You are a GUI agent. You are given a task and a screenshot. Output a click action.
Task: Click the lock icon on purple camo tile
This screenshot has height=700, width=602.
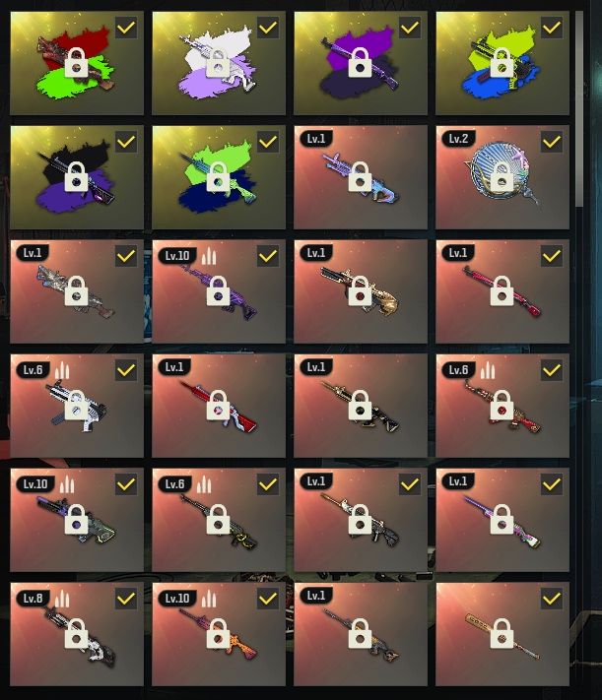click(361, 62)
